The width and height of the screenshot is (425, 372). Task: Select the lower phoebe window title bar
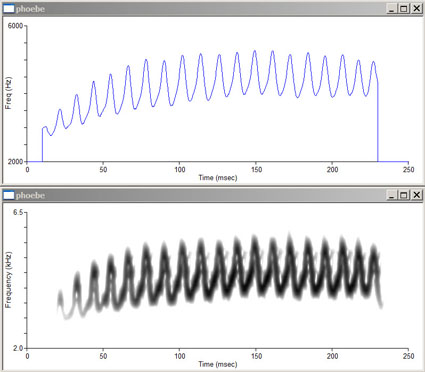click(x=200, y=195)
